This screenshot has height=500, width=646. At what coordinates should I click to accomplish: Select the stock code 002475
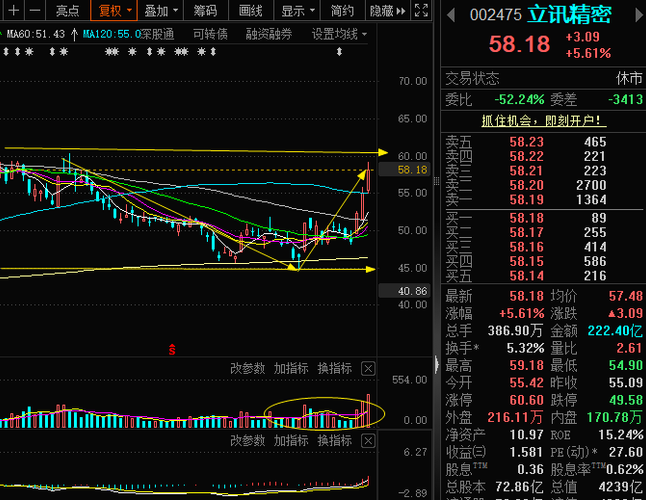[x=496, y=15]
